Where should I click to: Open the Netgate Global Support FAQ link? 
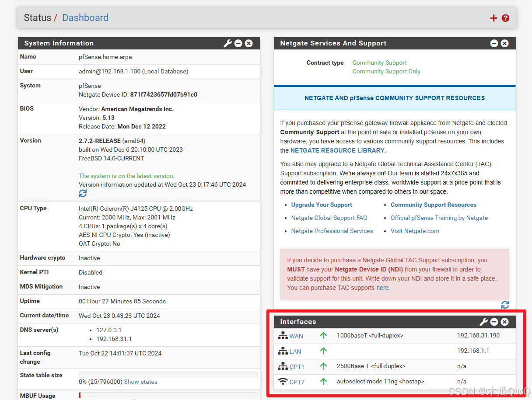[x=329, y=218]
